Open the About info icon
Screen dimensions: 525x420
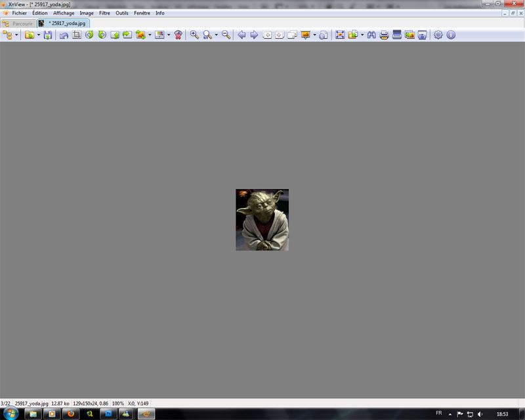point(451,35)
